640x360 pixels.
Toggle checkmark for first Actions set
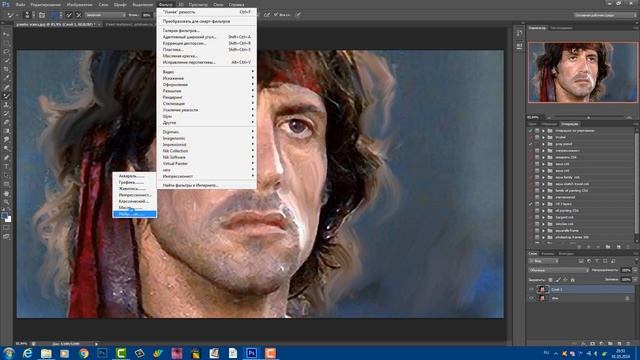(531, 131)
